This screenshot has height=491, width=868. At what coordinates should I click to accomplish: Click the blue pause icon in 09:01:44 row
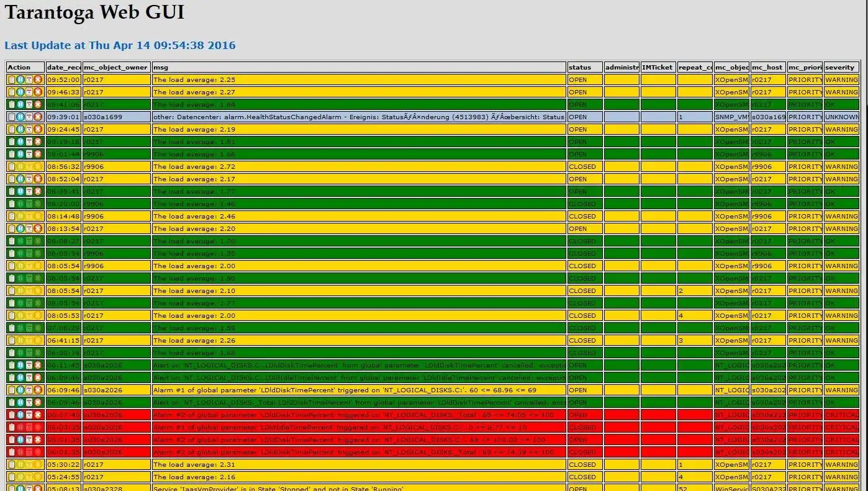pos(20,154)
